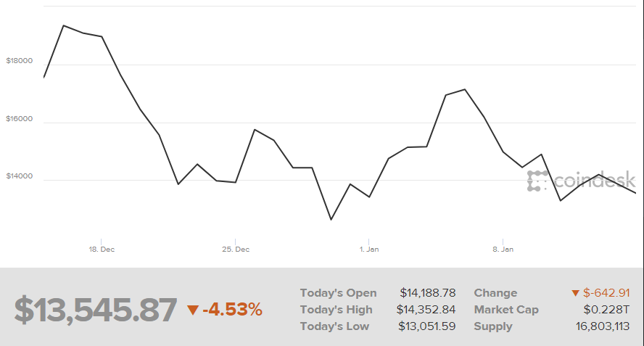Click the CoinDesk logo icon on chart
Screen dimensions: 644x346
point(538,181)
